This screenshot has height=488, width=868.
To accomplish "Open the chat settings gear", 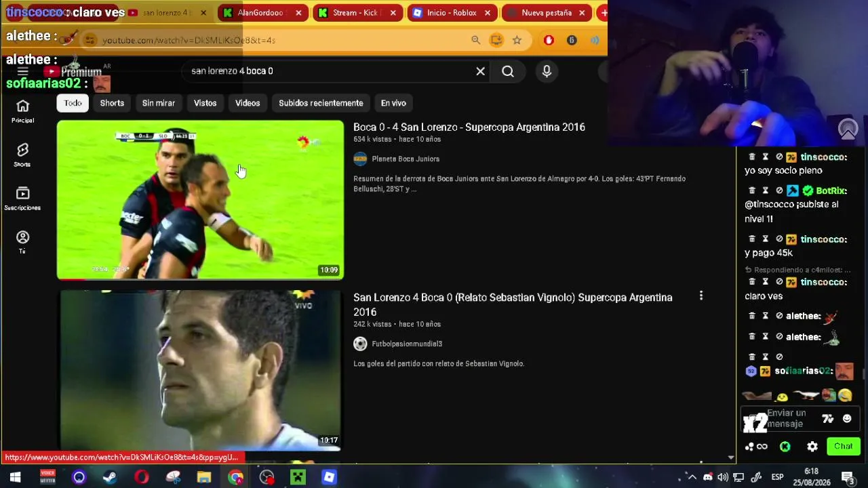I will tap(812, 447).
